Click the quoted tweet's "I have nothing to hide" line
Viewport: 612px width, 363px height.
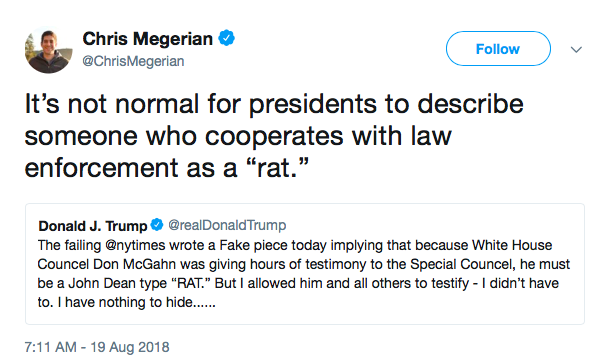[126, 302]
